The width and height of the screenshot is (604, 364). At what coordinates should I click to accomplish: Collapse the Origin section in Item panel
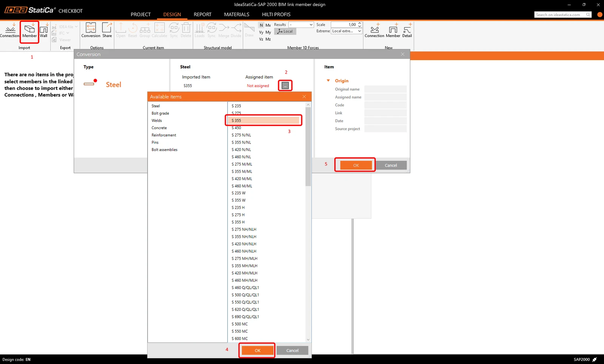click(328, 81)
